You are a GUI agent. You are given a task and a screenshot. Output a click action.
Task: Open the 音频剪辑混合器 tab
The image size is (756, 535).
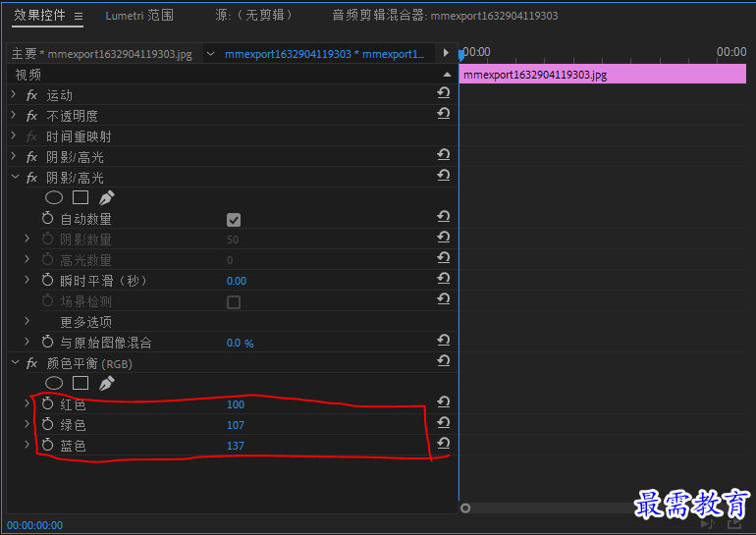[x=445, y=16]
